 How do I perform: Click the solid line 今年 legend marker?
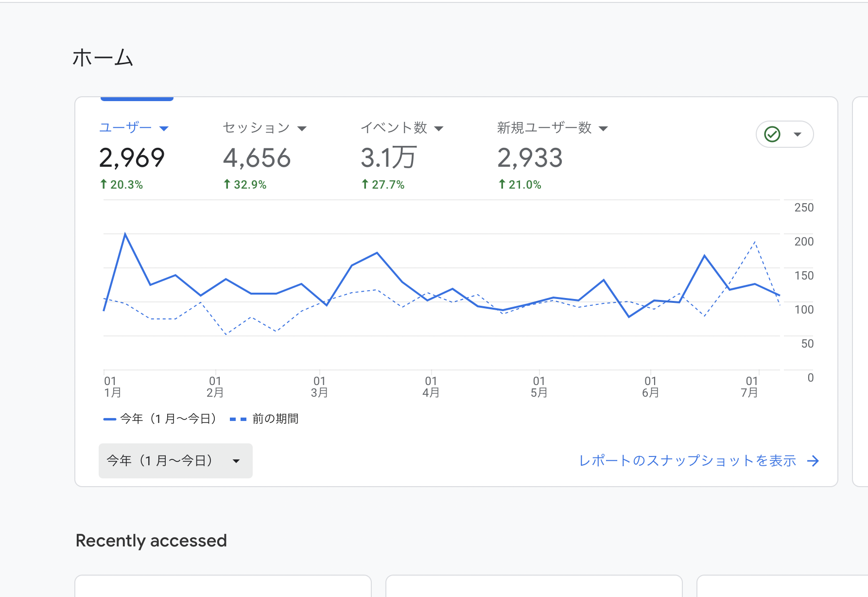110,419
